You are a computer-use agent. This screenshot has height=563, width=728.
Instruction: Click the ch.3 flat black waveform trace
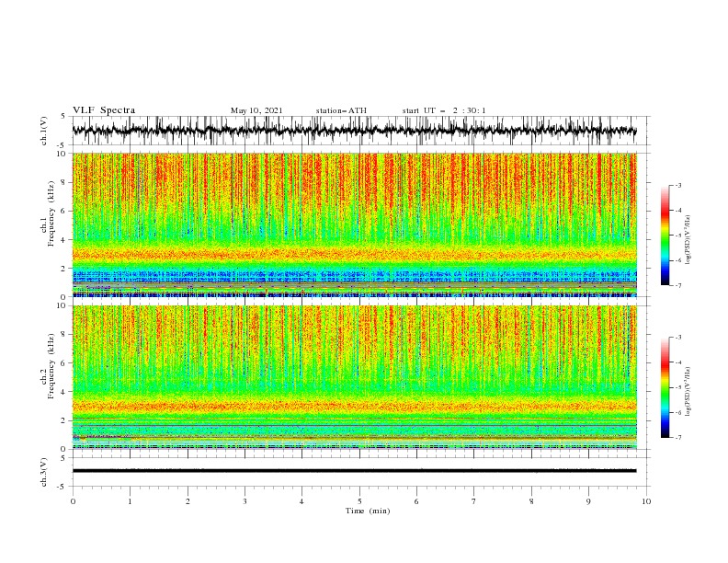point(354,471)
